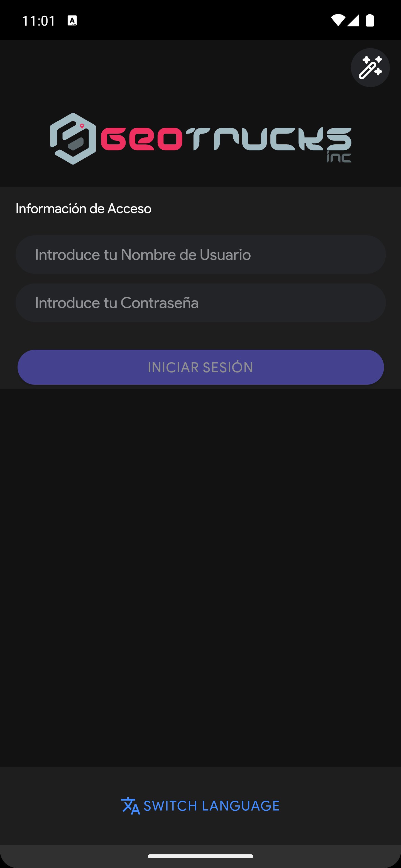The image size is (401, 868).
Task: Focus the Contraseña password field
Action: [201, 303]
